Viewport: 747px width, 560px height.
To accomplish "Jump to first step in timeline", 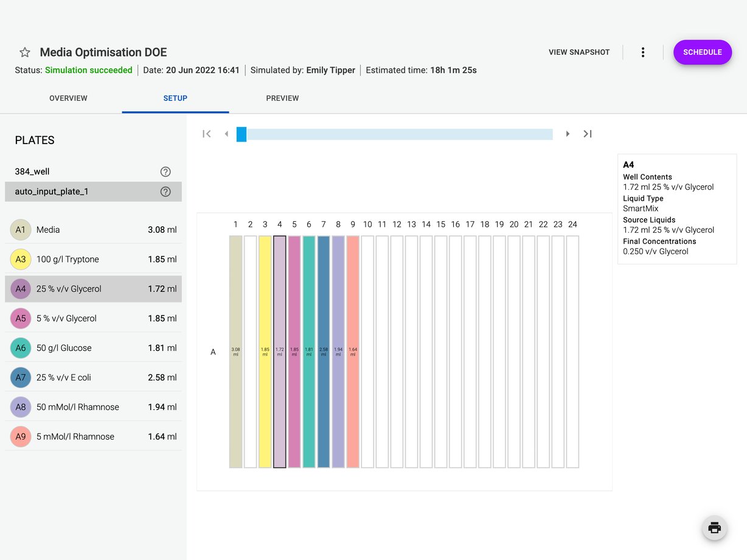I will (x=207, y=134).
